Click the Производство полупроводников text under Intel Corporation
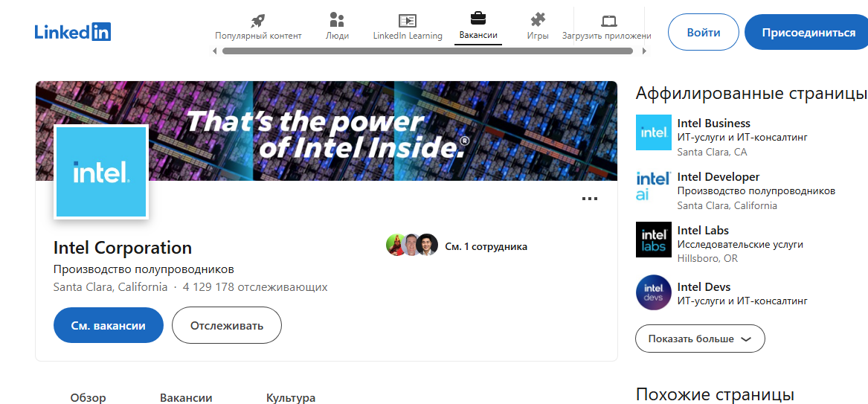868x404 pixels. [144, 269]
